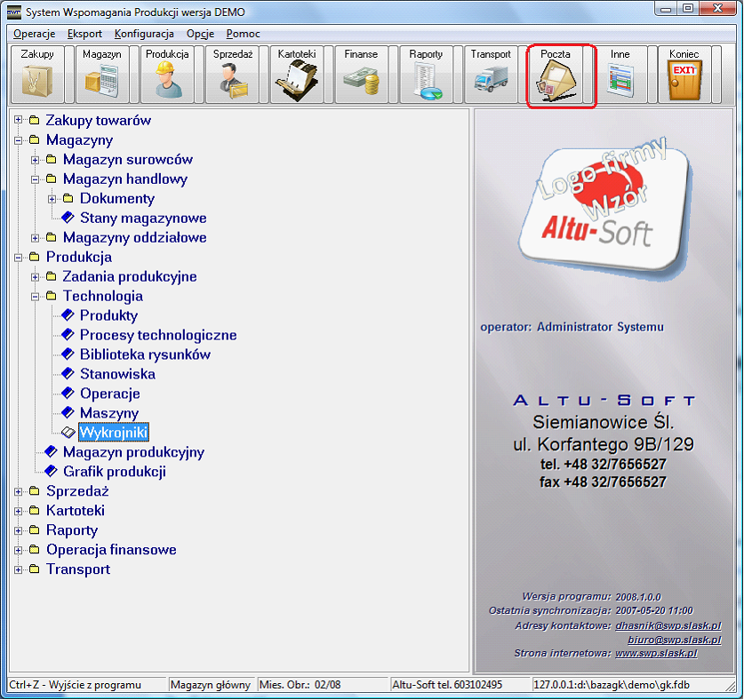The image size is (744, 700).
Task: Open the Magazyn toolbar module
Action: click(102, 76)
